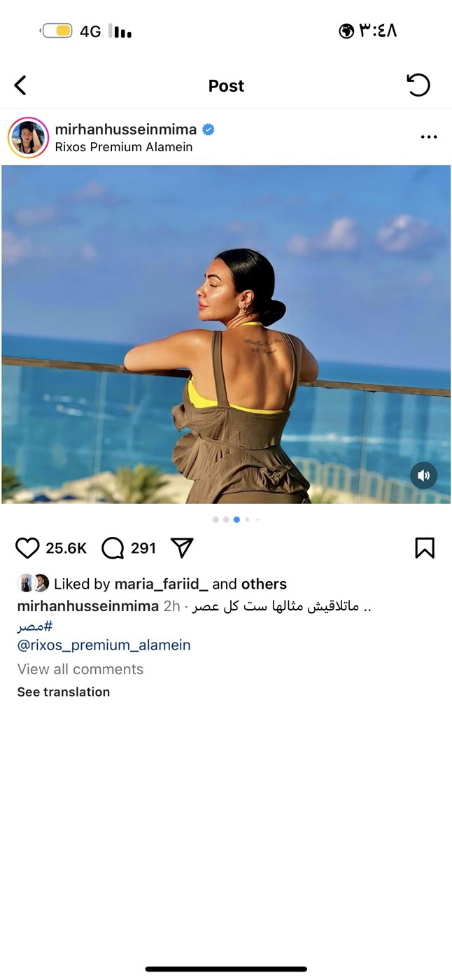Jump to the first carousel dot
The width and height of the screenshot is (452, 980).
[216, 519]
